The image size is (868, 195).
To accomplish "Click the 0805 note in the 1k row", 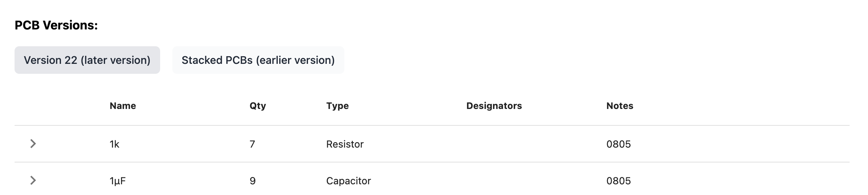I will [x=619, y=144].
